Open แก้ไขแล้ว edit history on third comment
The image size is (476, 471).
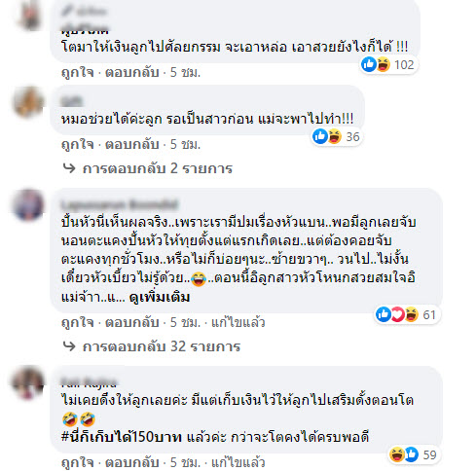click(238, 322)
